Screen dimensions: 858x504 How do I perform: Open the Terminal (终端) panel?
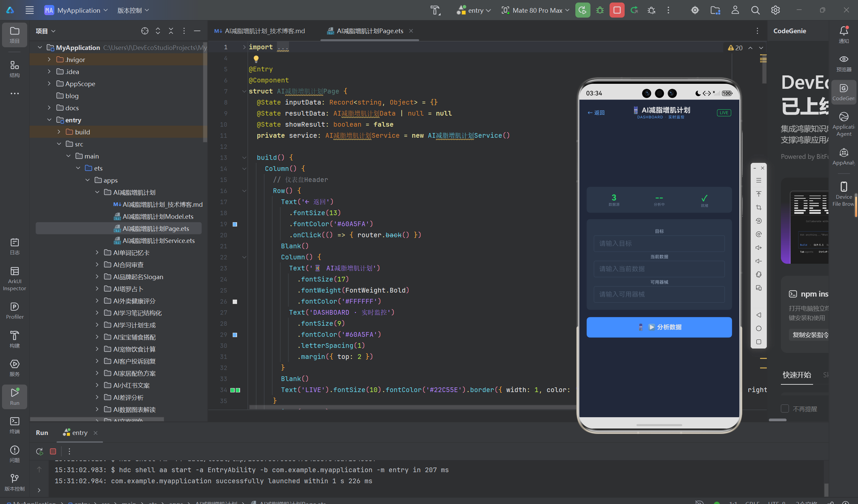pos(15,425)
